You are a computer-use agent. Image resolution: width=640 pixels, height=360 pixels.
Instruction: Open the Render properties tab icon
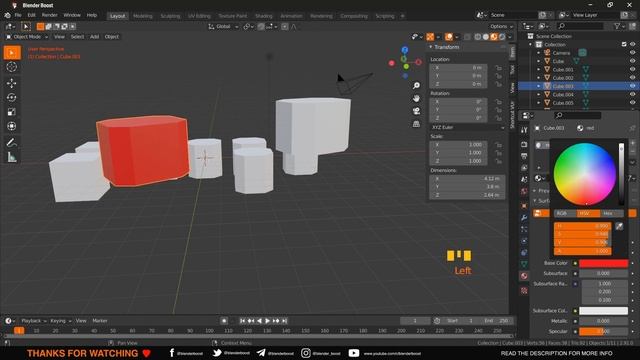click(524, 144)
